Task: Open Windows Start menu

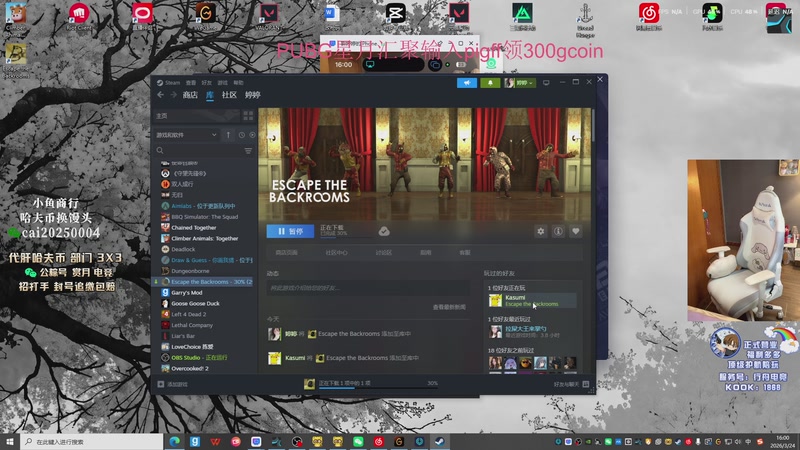Action: (10, 442)
